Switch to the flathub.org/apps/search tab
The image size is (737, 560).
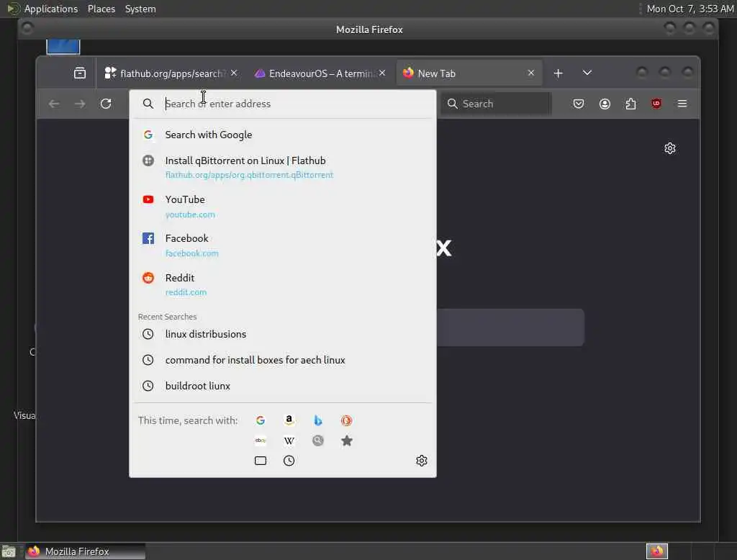coord(171,73)
